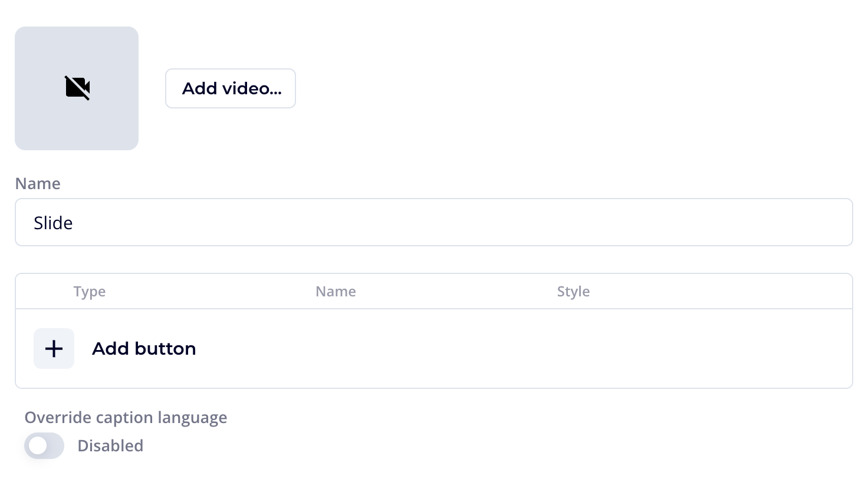The width and height of the screenshot is (868, 502).
Task: Click the Override caption language label
Action: 126,417
